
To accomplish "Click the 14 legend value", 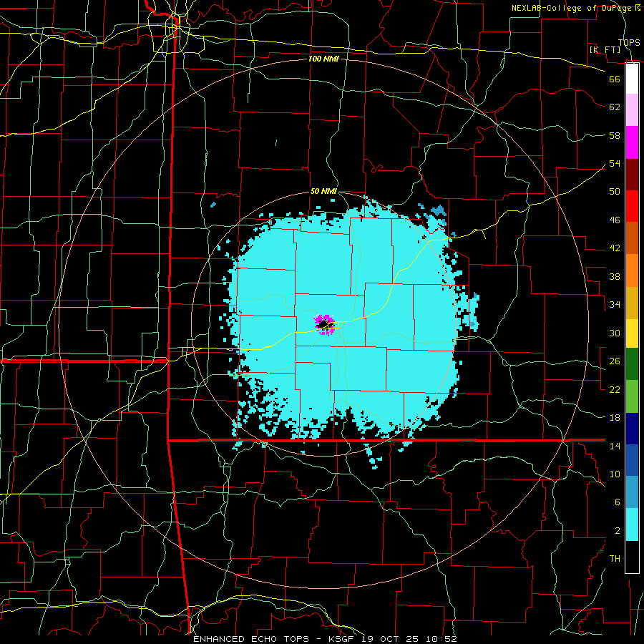I will tap(615, 446).
